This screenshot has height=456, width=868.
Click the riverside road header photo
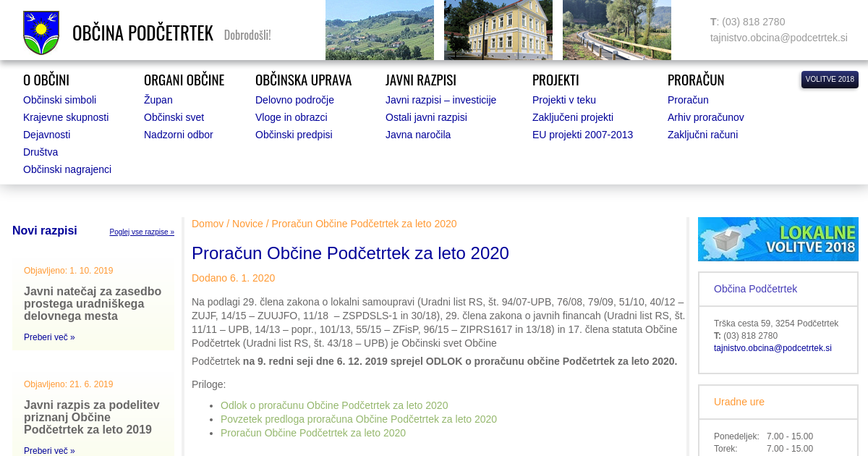tap(616, 30)
